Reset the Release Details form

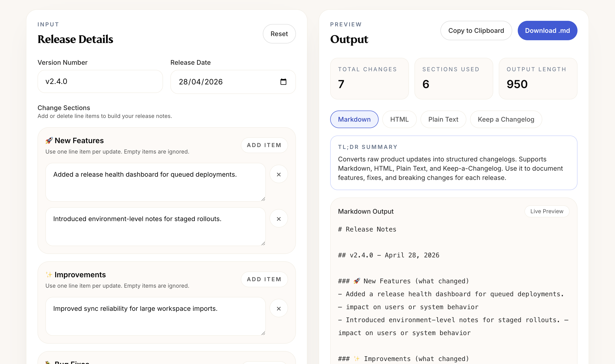point(279,34)
